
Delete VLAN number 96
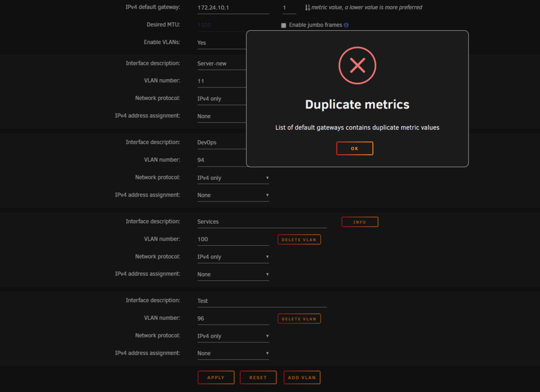pyautogui.click(x=299, y=319)
